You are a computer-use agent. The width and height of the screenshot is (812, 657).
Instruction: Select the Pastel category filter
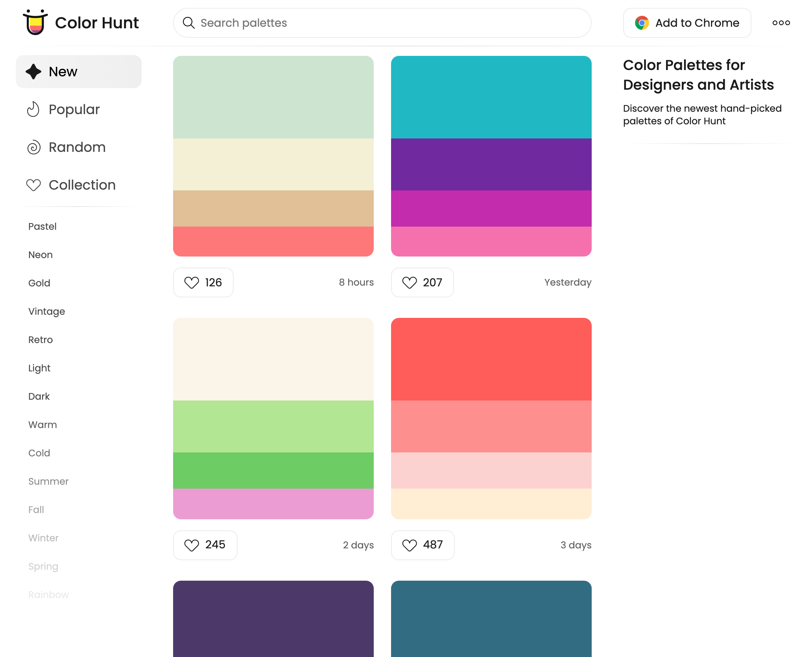click(42, 226)
